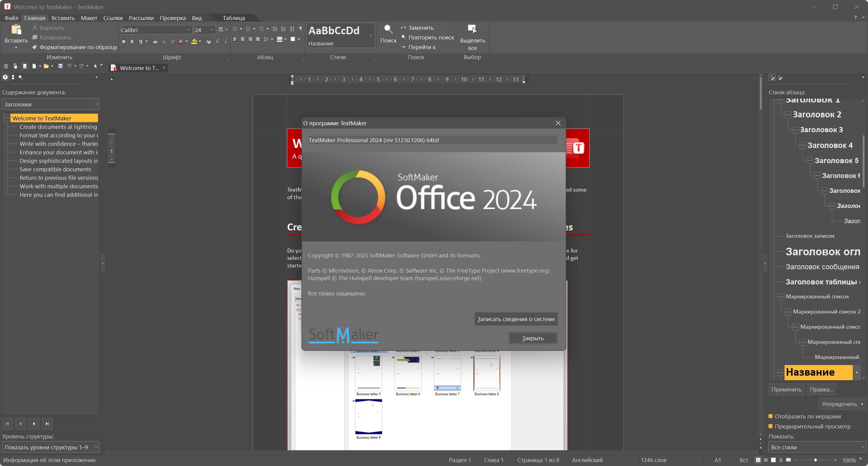Toggle the pilcrow formatting marks icon

301,29
